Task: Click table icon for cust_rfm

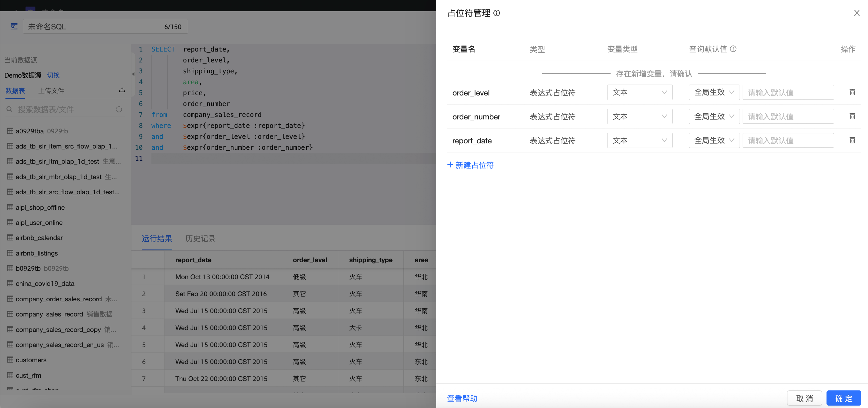Action: [10, 375]
